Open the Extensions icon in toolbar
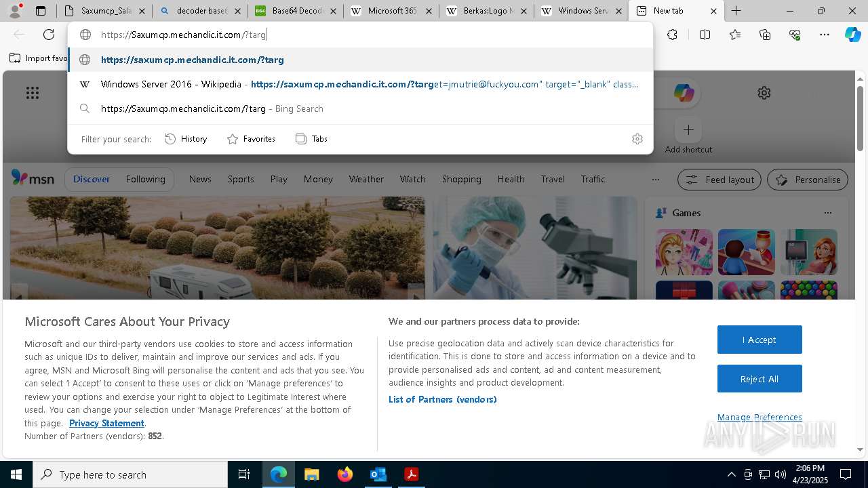 coord(672,35)
